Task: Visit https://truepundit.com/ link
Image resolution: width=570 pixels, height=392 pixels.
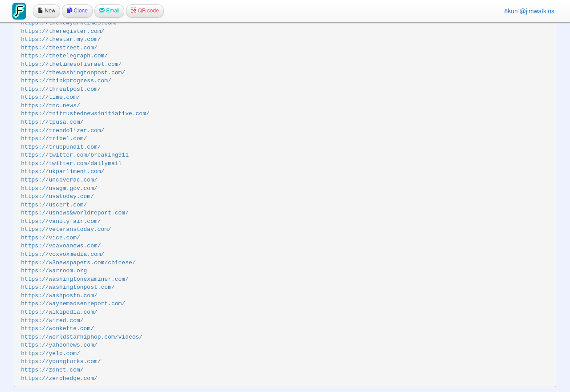Action: (x=61, y=147)
